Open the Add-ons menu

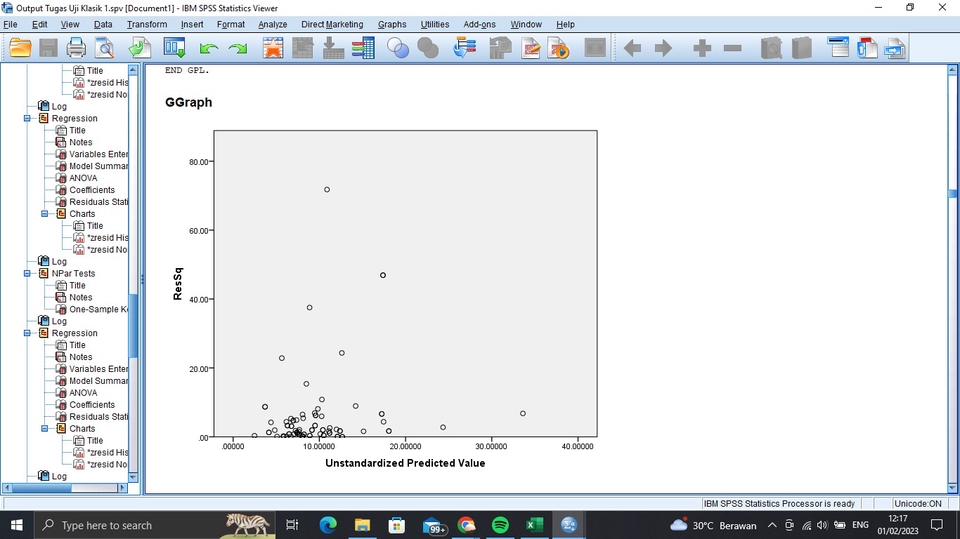click(x=479, y=24)
